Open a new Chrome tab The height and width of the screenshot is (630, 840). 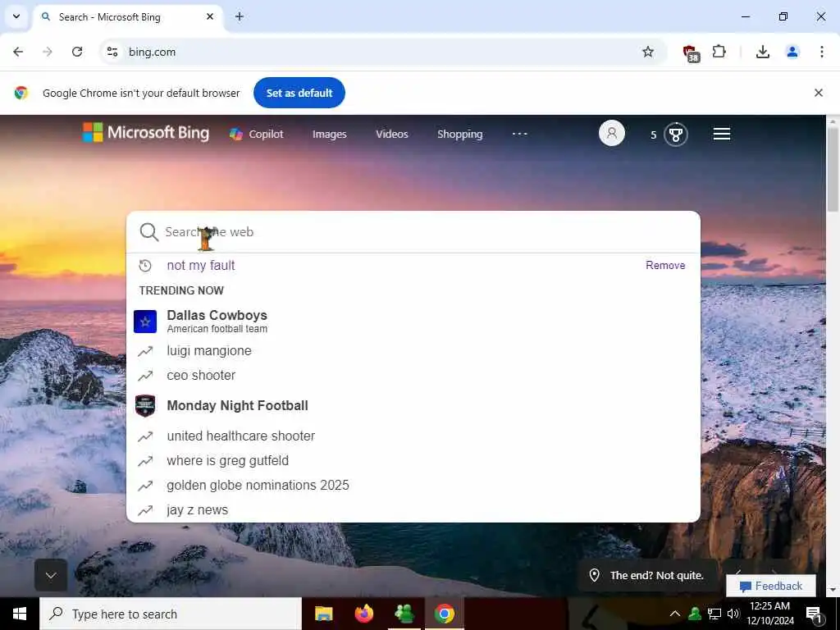pyautogui.click(x=240, y=16)
